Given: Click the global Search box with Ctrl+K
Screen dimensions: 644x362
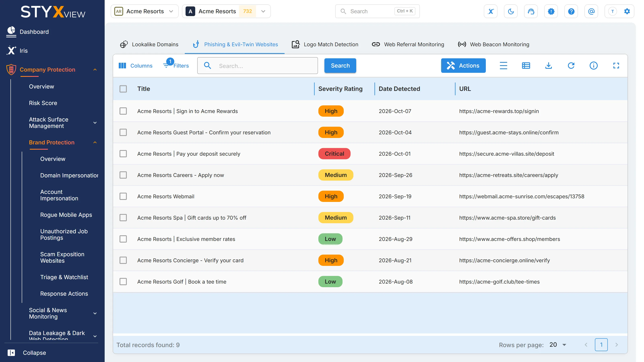Looking at the screenshot, I should coord(378,11).
